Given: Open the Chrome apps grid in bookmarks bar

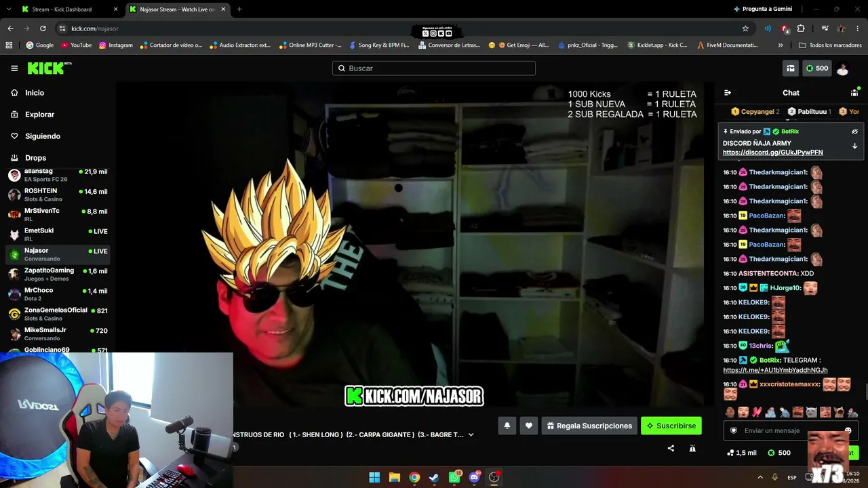Looking at the screenshot, I should 9,45.
